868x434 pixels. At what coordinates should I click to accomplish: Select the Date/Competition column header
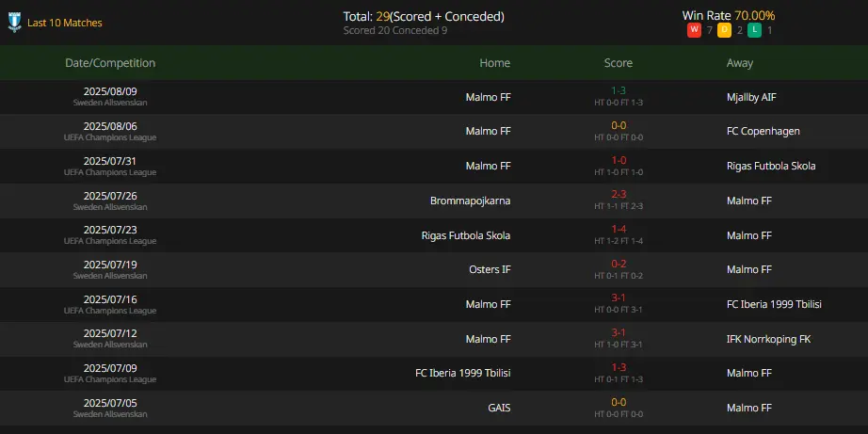click(110, 63)
